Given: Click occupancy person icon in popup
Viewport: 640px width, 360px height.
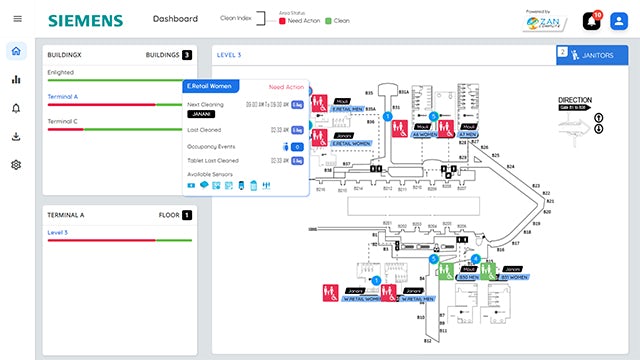Looking at the screenshot, I should 286,147.
